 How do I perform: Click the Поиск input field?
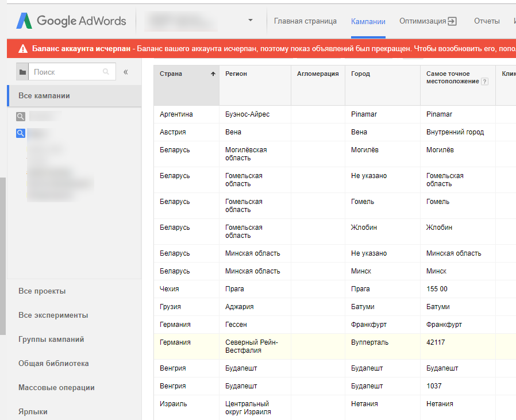(72, 72)
